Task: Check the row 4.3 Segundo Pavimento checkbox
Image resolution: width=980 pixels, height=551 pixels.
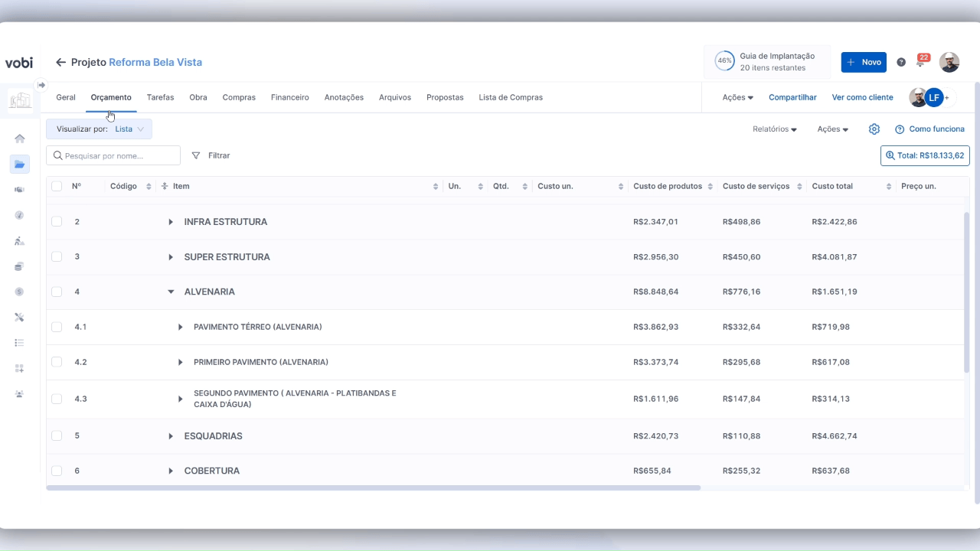Action: 57,399
